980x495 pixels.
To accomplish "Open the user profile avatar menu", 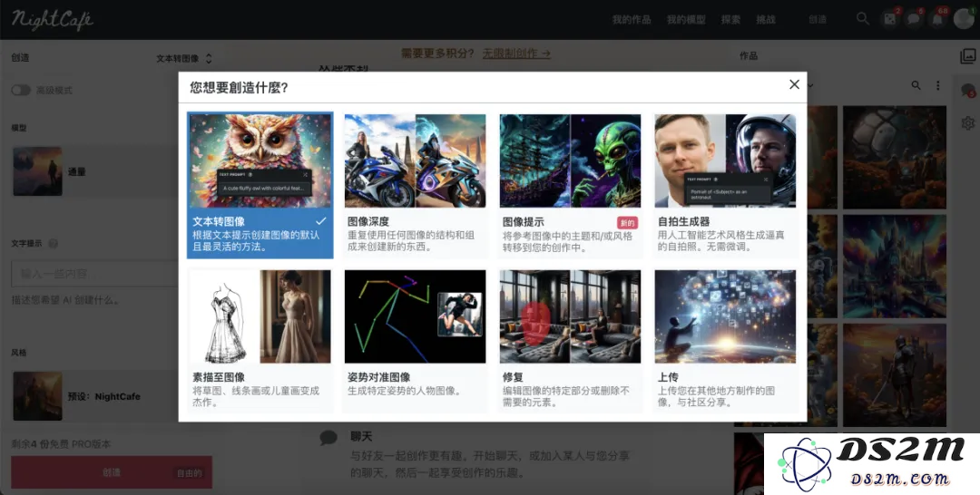I will point(963,19).
